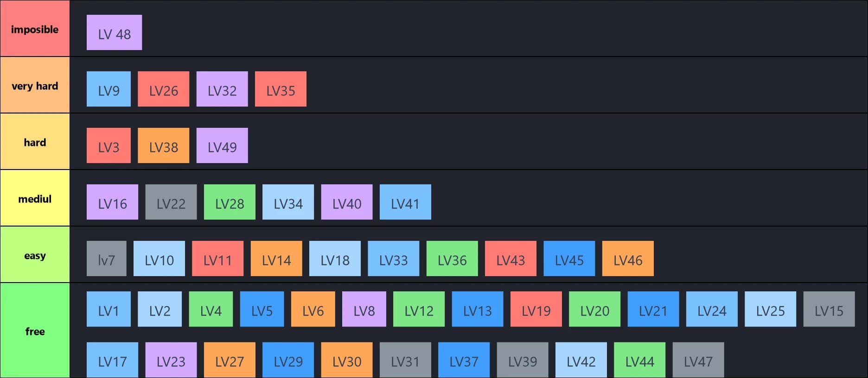Click the free tier label

pyautogui.click(x=35, y=331)
